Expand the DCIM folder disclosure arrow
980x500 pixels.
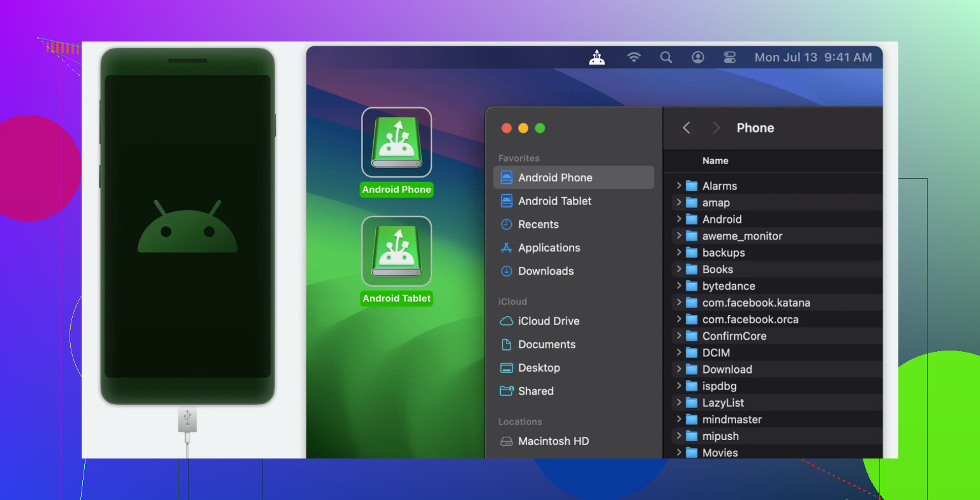(x=679, y=352)
